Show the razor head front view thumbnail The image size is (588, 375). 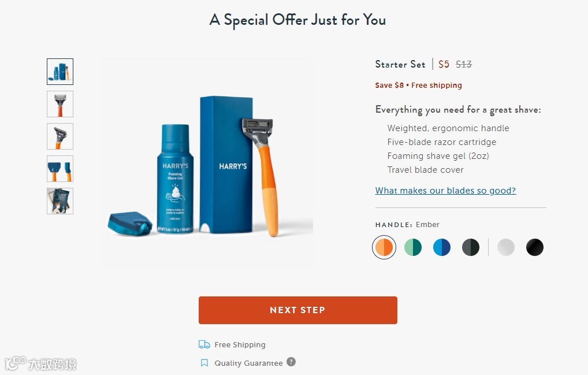pos(60,104)
